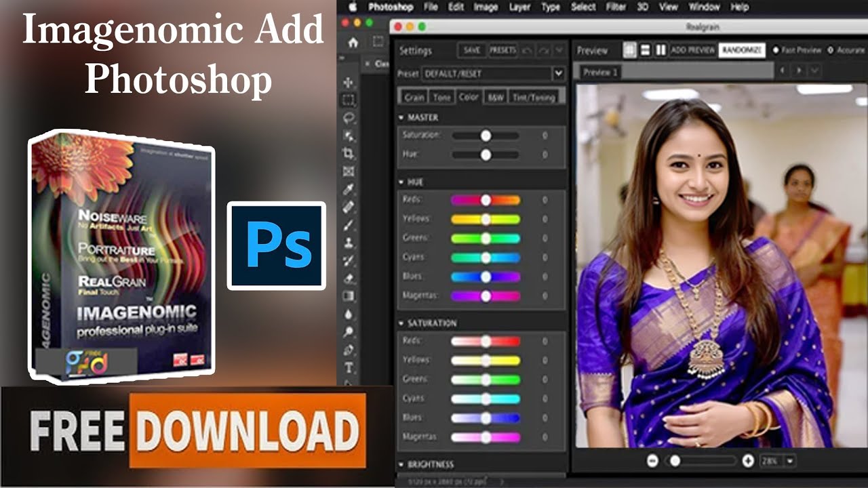Collapse the HUE section
Viewport: 868px width, 488px height.
click(x=402, y=182)
